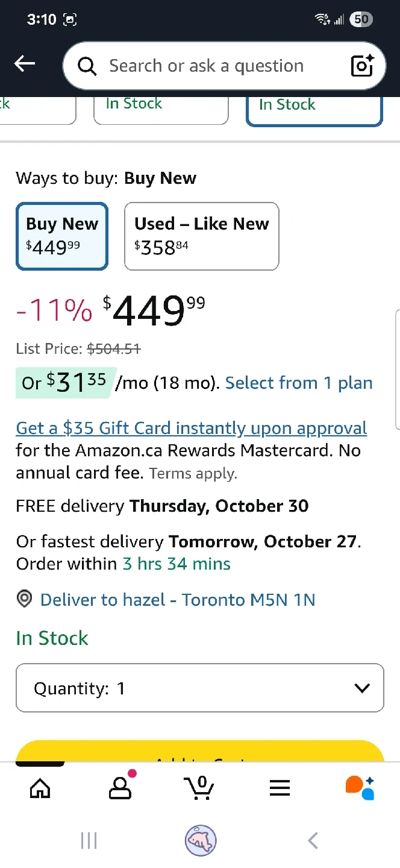The width and height of the screenshot is (400, 868).
Task: Open the hamburger menu icon
Action: tap(280, 787)
